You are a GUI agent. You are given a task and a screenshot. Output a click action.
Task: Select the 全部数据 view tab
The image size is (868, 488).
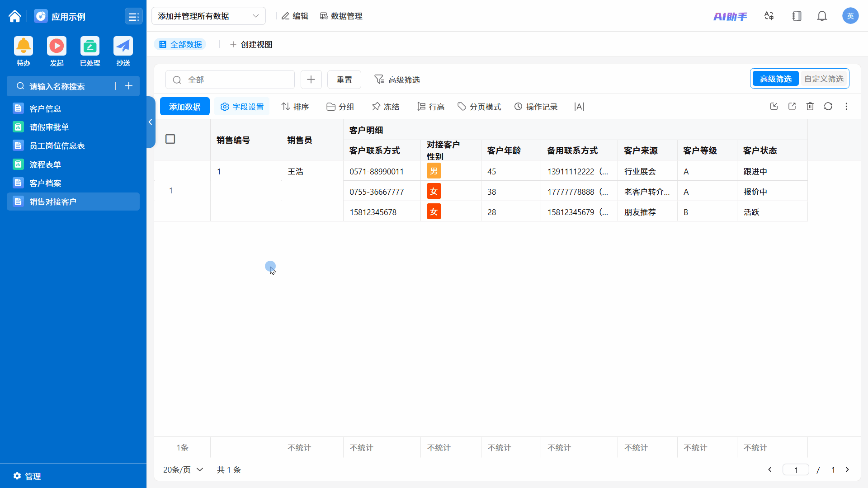point(180,44)
